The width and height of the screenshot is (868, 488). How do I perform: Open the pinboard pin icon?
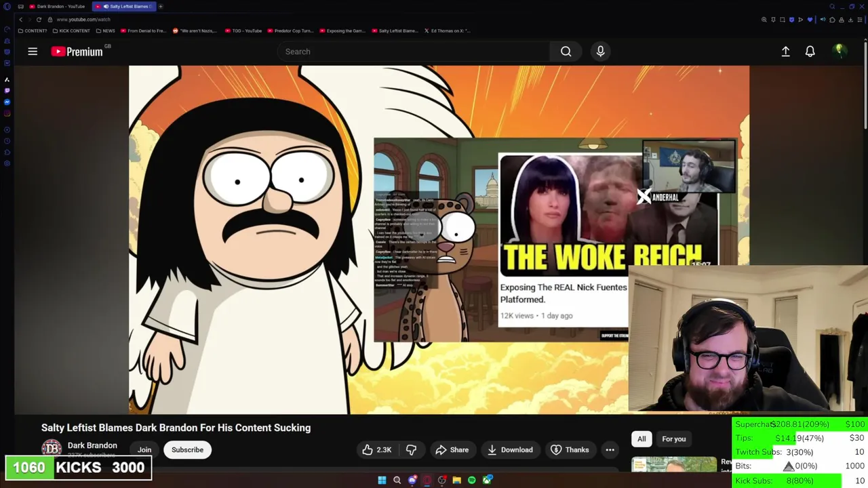coord(774,20)
